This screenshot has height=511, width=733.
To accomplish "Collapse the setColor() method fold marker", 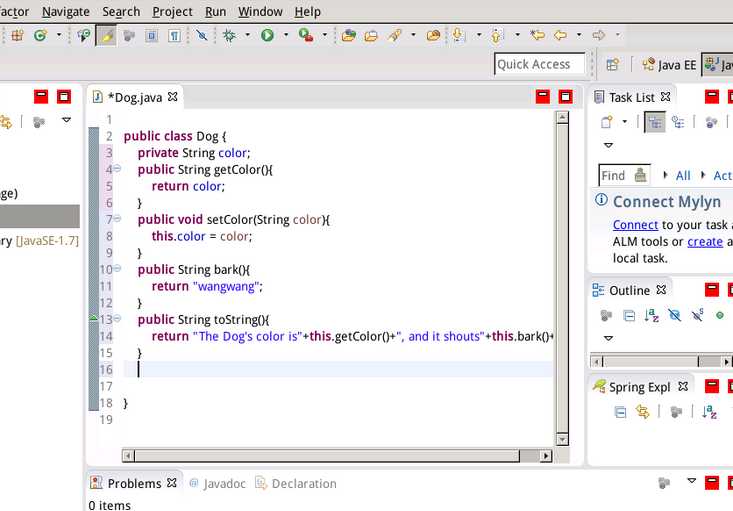I will (x=117, y=218).
